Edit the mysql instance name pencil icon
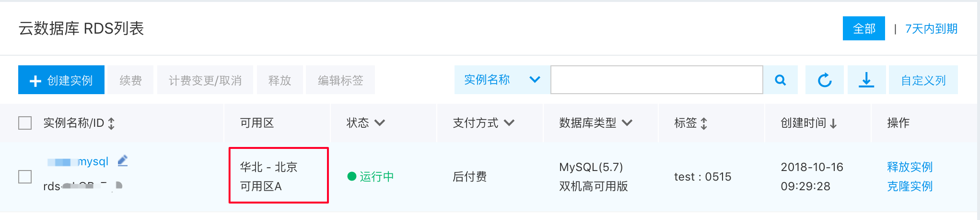The height and width of the screenshot is (220, 980). tap(123, 160)
